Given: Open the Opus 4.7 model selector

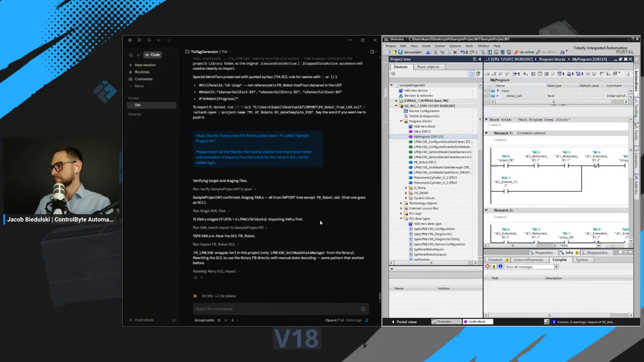Looking at the screenshot, I should [343, 320].
